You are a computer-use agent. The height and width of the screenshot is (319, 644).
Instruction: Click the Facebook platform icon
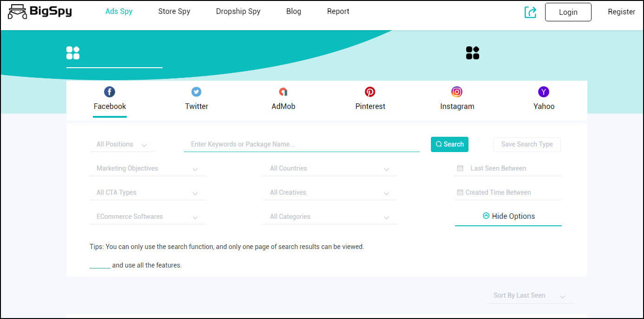110,92
